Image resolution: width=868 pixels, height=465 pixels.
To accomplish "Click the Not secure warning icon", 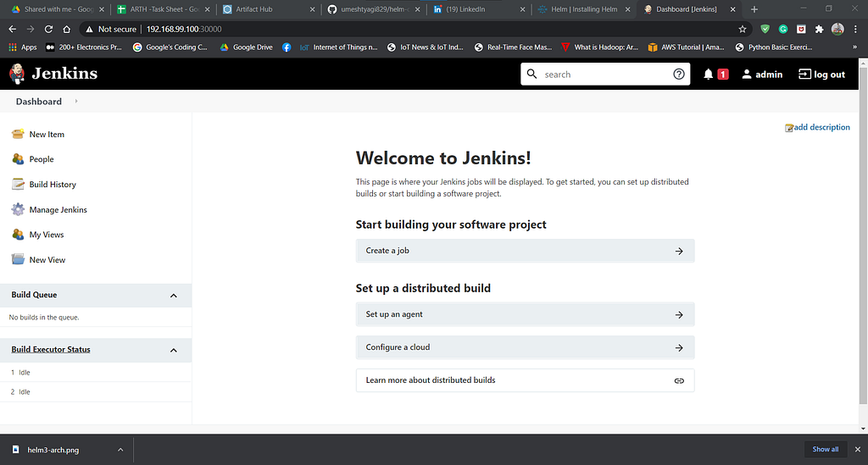I will click(89, 30).
